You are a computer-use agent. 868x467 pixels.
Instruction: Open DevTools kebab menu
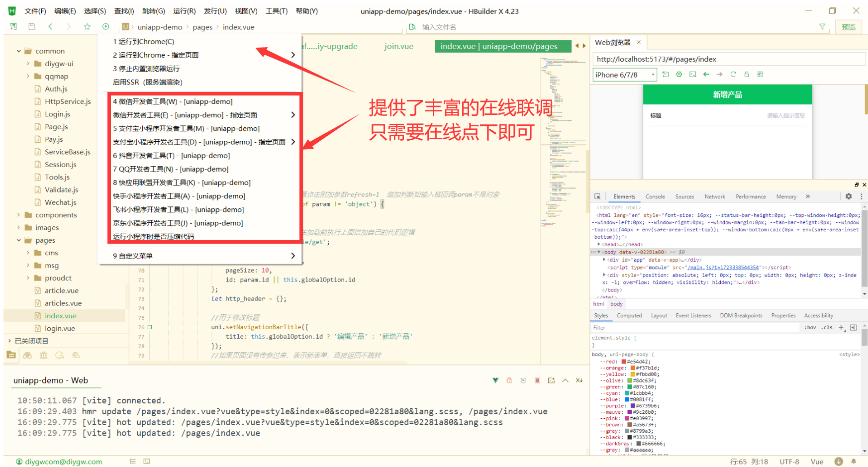point(862,196)
